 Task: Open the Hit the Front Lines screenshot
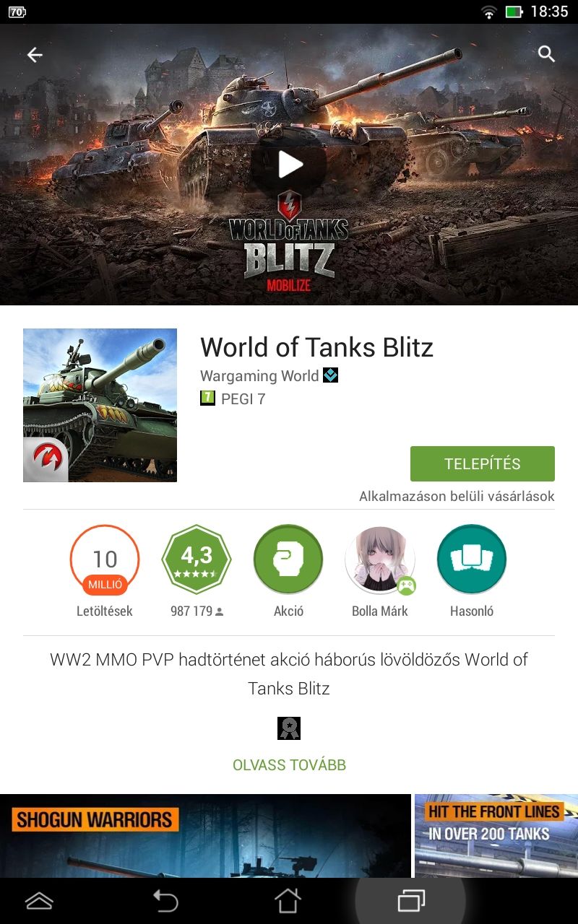[496, 836]
